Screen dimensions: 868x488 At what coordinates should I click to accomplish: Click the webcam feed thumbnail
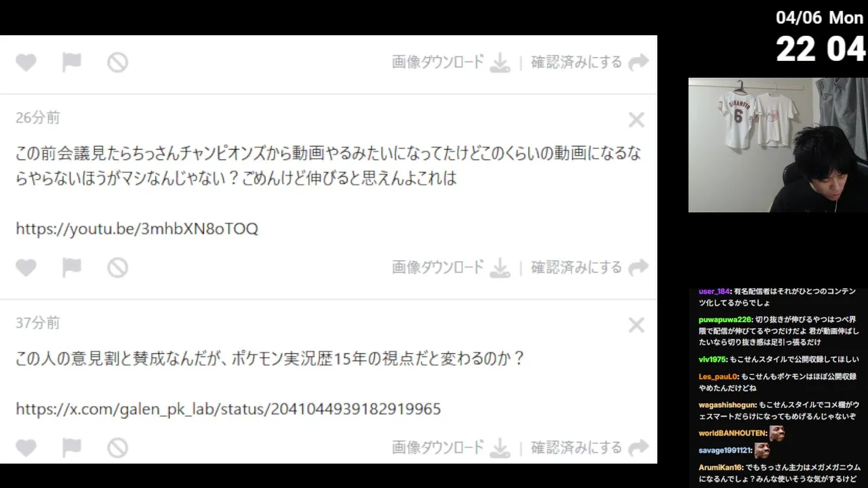pyautogui.click(x=778, y=145)
